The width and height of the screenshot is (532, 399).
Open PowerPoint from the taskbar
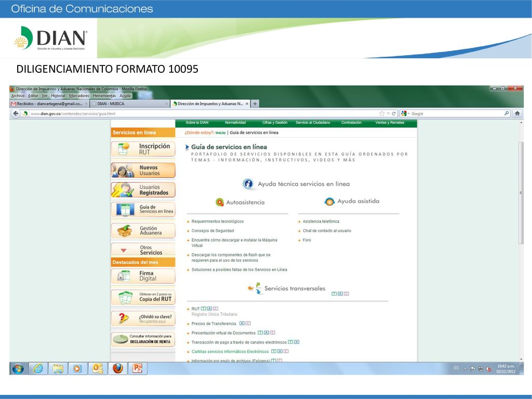137,368
